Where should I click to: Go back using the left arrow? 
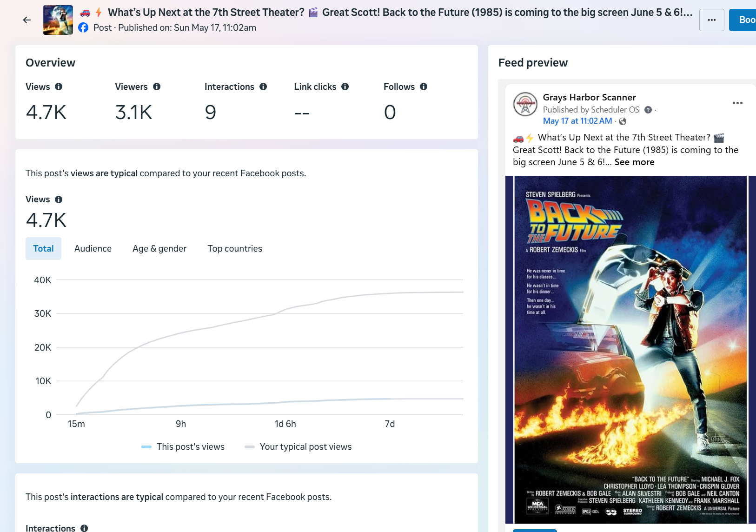click(27, 20)
